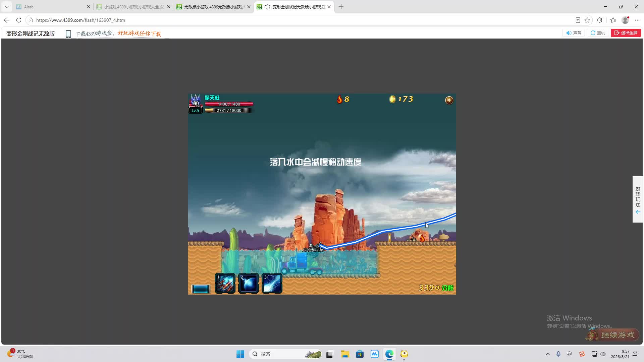Open the browser extensions menu
The height and width of the screenshot is (362, 644).
pyautogui.click(x=600, y=20)
